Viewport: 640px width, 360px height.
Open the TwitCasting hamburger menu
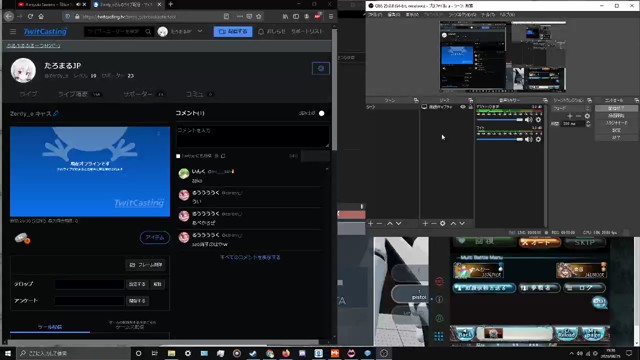tap(13, 31)
